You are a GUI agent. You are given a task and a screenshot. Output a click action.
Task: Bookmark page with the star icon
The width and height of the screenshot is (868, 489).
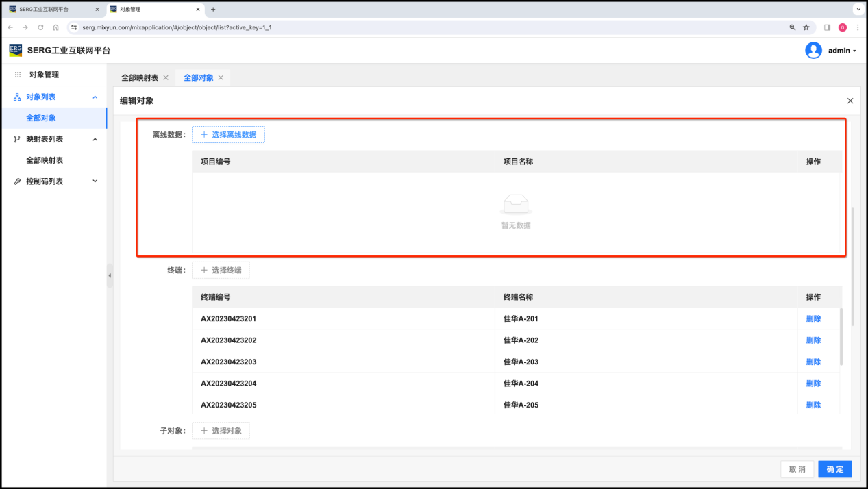[806, 27]
